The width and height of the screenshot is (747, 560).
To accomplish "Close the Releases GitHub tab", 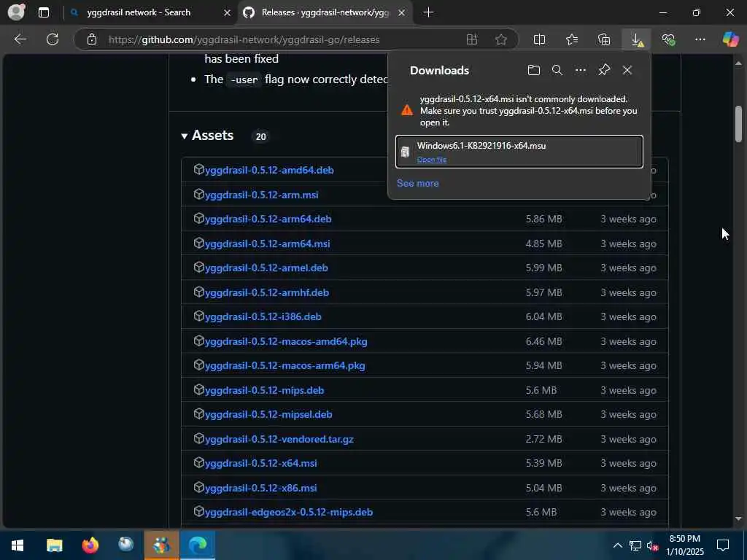I will pyautogui.click(x=402, y=12).
